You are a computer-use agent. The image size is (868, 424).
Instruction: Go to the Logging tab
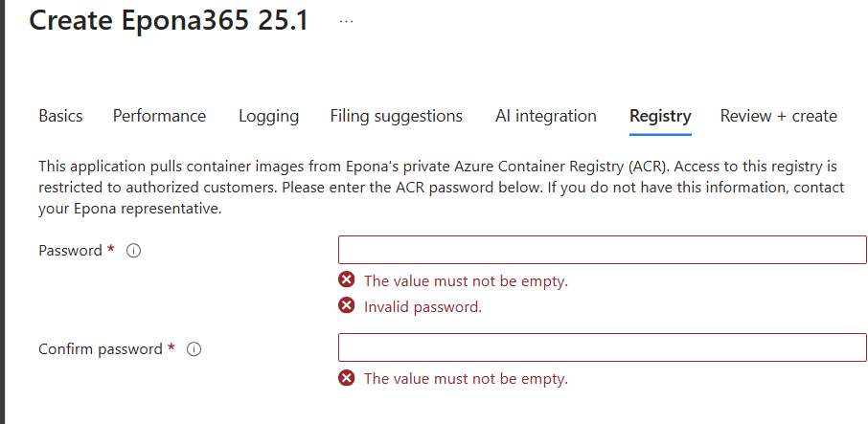268,116
